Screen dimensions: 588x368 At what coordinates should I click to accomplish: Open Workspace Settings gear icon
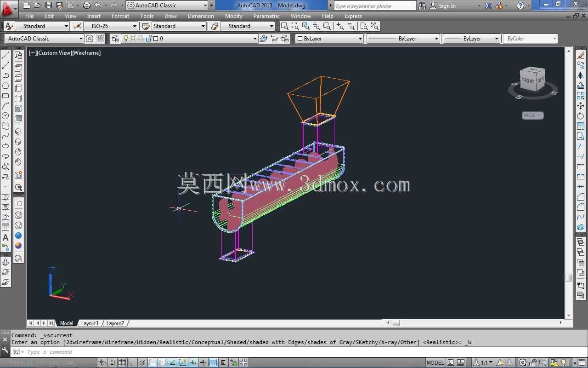tap(90, 39)
